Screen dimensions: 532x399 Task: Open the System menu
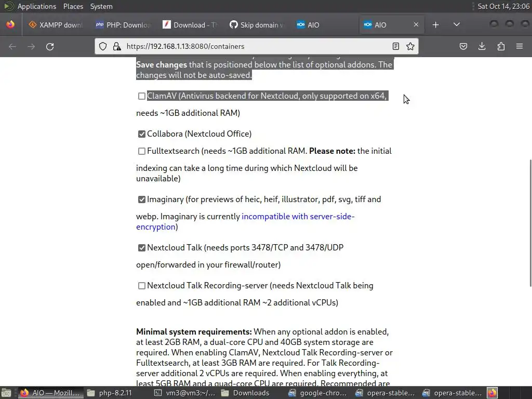(101, 6)
